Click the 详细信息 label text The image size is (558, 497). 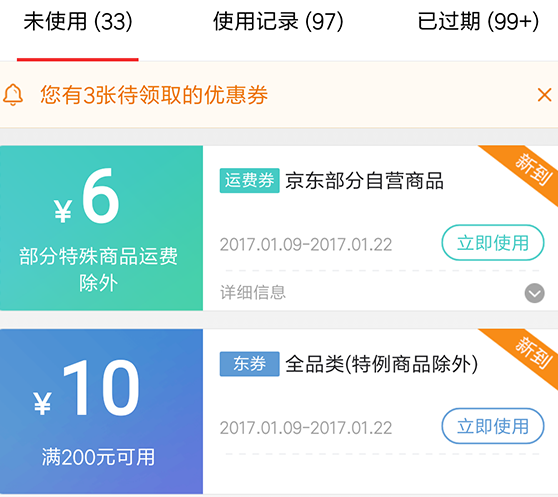click(253, 292)
